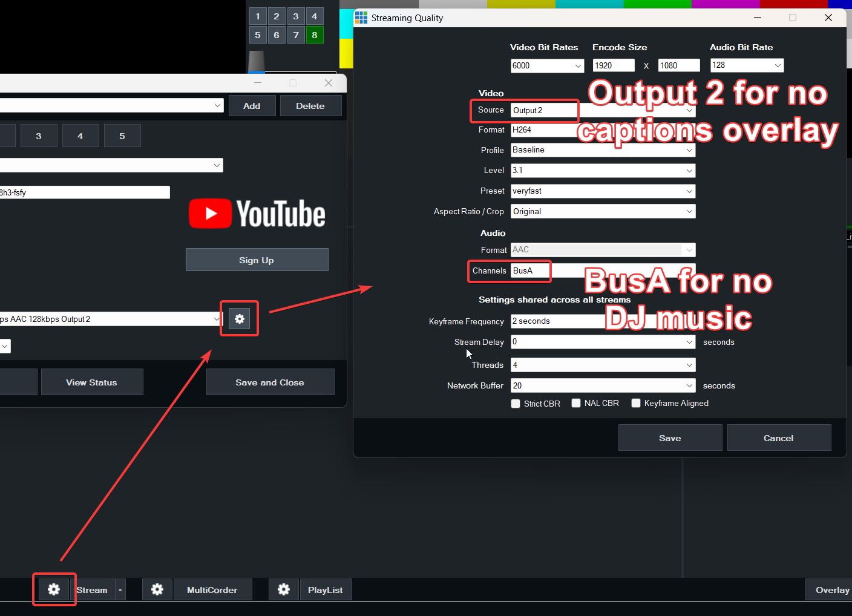
Task: Open Profile Baseline dropdown
Action: tap(603, 149)
